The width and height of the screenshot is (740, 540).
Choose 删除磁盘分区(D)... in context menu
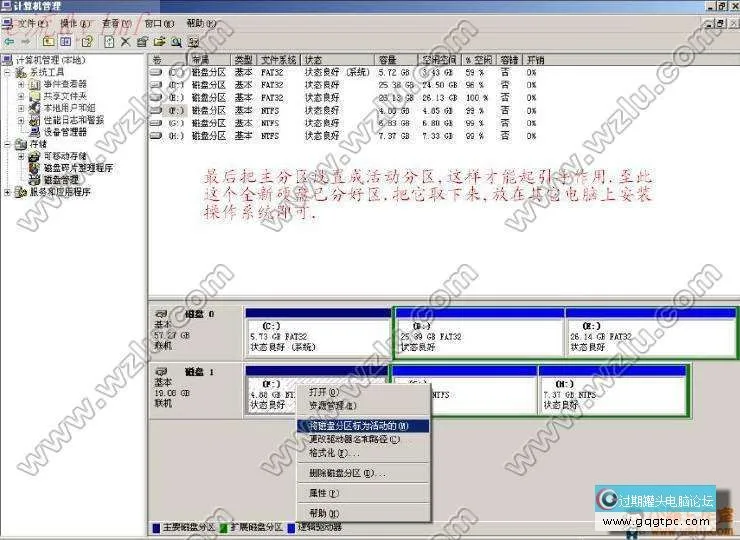click(363, 473)
